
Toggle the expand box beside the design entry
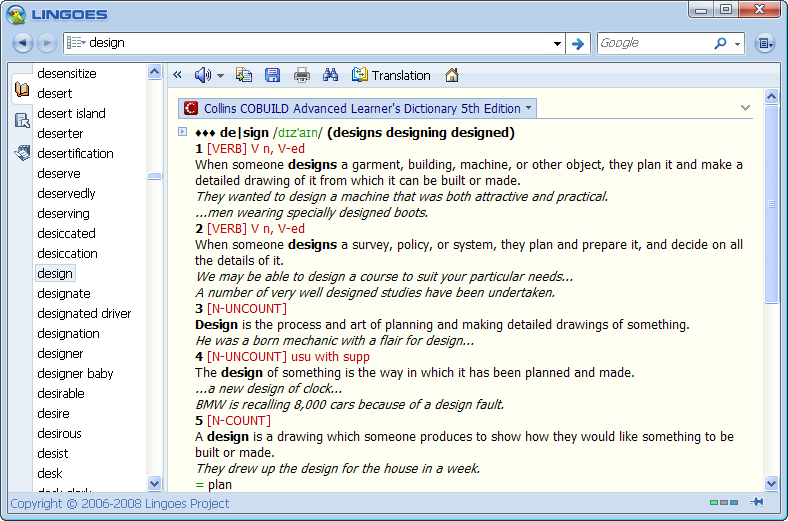coord(182,132)
